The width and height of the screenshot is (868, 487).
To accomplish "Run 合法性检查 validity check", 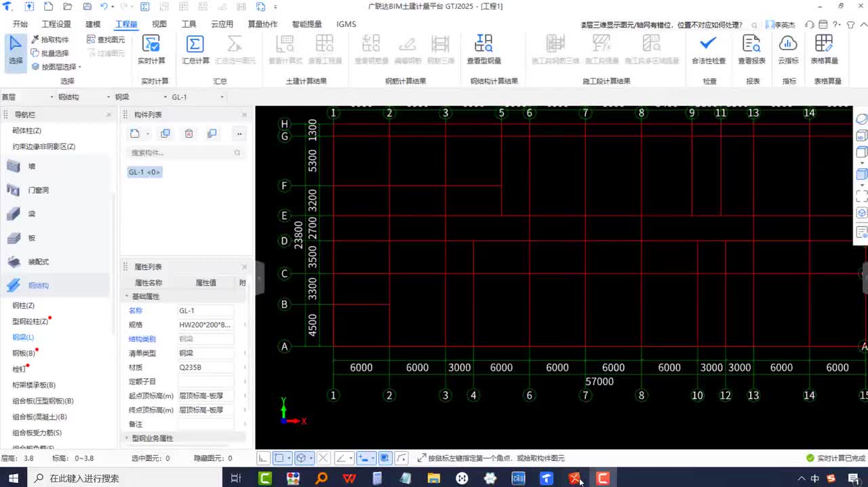I will click(709, 50).
